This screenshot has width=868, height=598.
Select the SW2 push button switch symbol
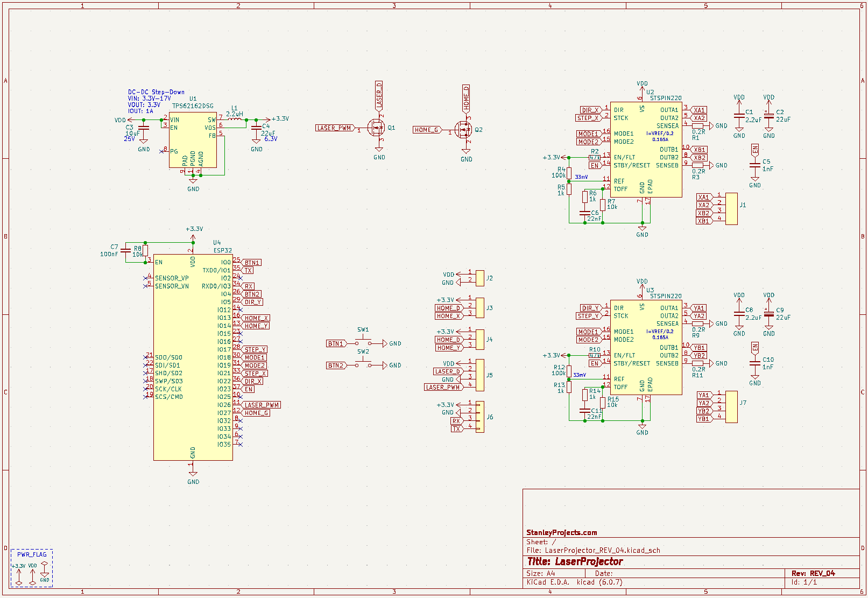(363, 365)
